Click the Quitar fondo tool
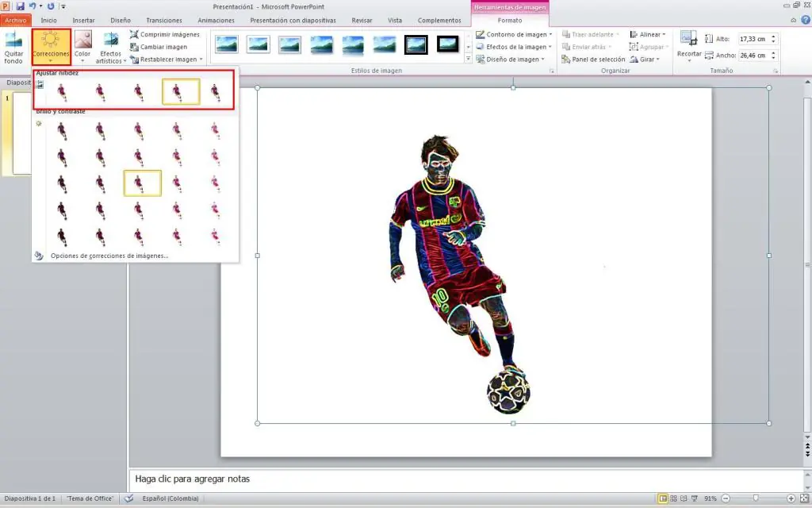This screenshot has width=812, height=508. point(13,47)
